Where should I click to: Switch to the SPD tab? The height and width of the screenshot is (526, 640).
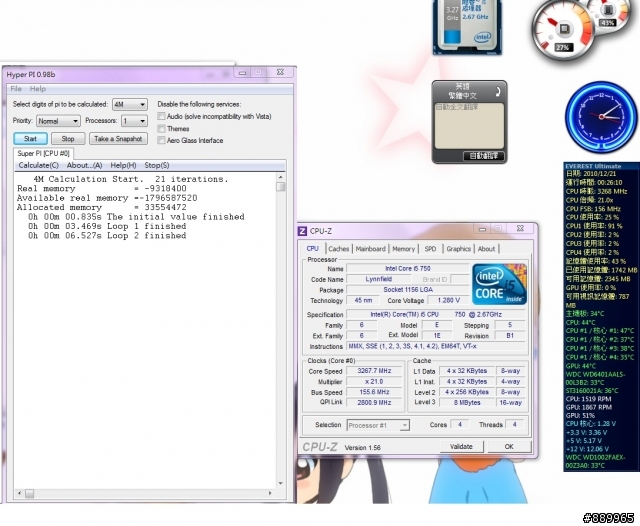[x=430, y=249]
